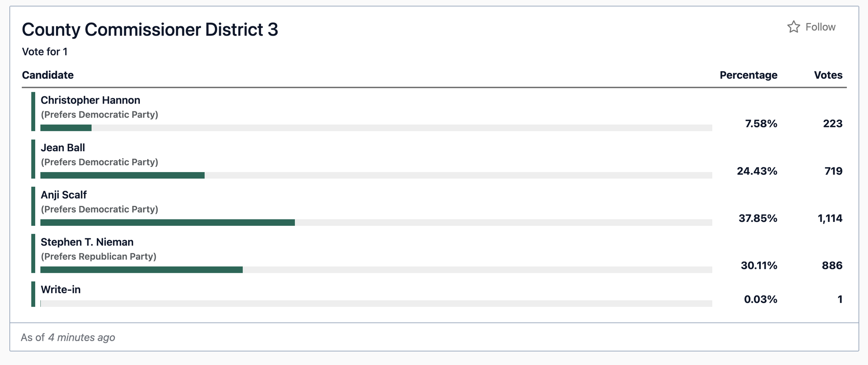Click Stephen Nieman's Prefers Republican Party label
This screenshot has height=365, width=868.
pos(99,257)
